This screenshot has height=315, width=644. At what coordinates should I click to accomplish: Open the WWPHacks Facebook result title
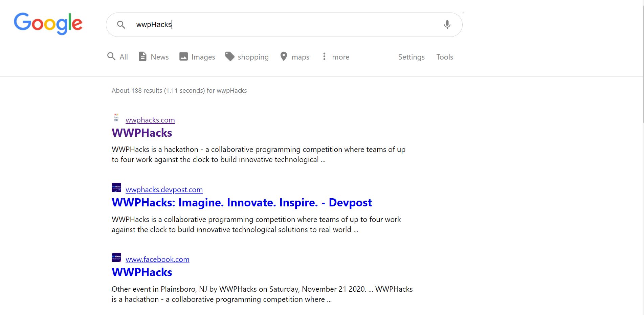[x=142, y=272]
